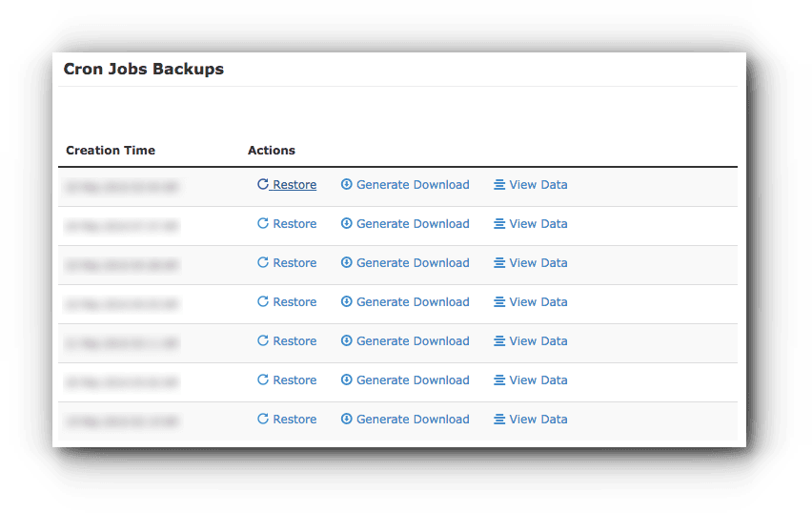Click Restore in the fifth backup row
The height and width of the screenshot is (513, 812).
click(287, 341)
